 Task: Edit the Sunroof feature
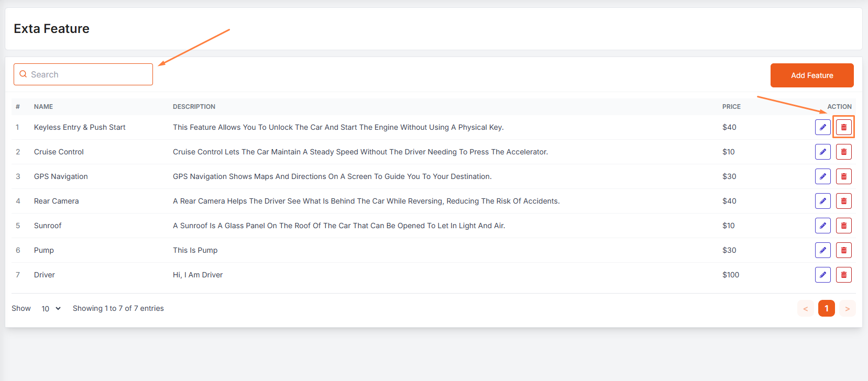point(822,226)
